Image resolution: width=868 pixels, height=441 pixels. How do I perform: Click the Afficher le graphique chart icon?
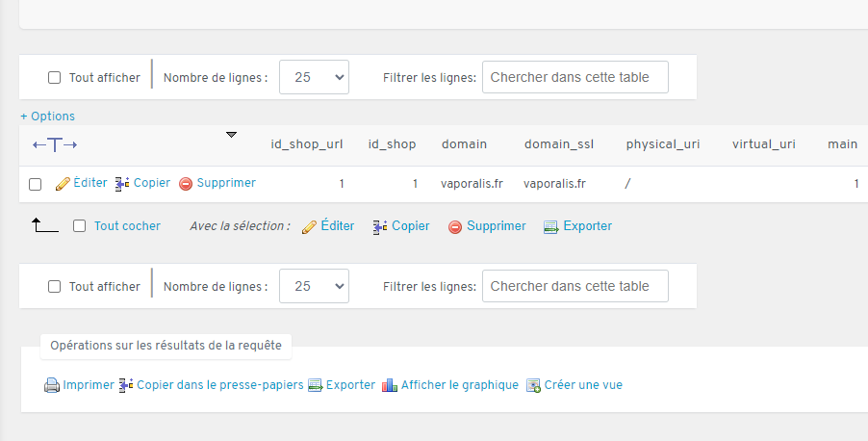tap(390, 385)
